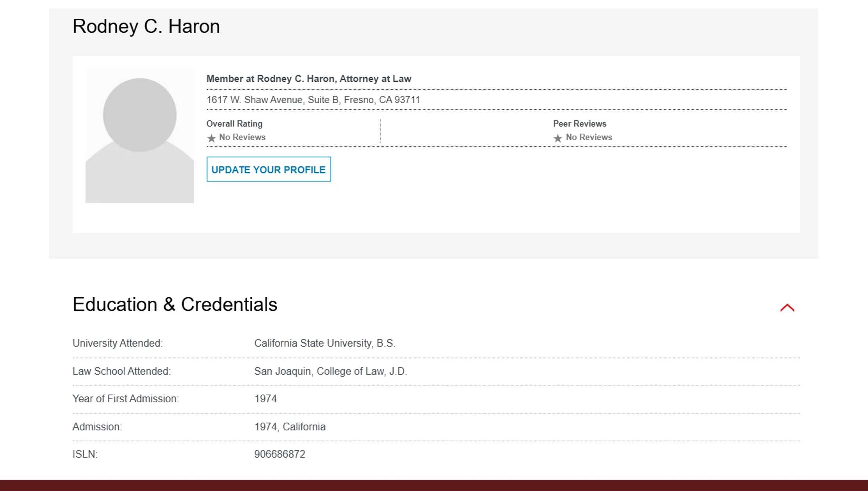
Task: Click the No Reviews link under Overall Rating
Action: click(x=242, y=137)
